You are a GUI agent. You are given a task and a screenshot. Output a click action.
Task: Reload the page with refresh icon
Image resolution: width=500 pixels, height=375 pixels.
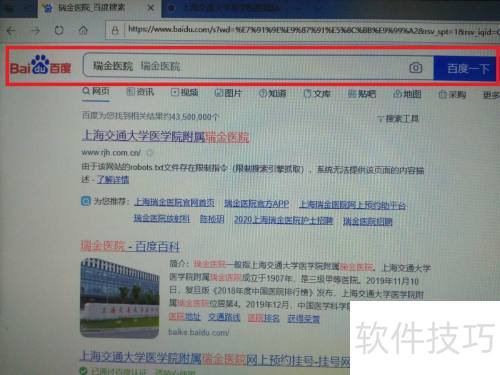[59, 31]
